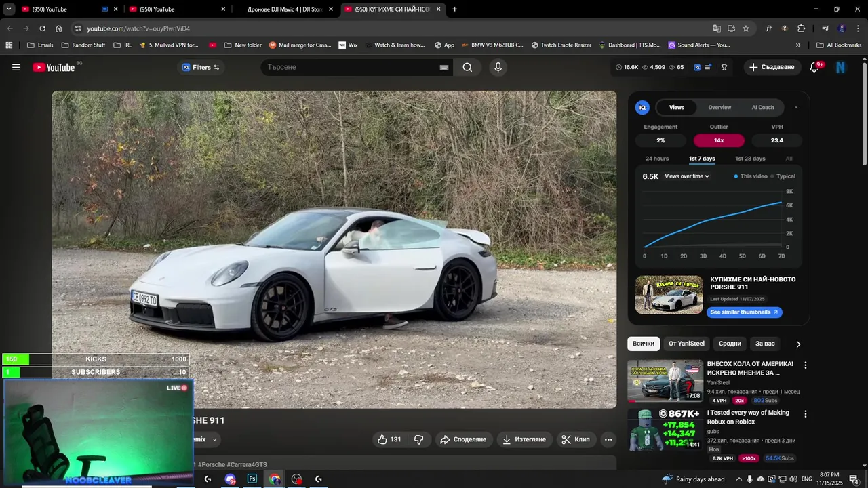The height and width of the screenshot is (488, 868).
Task: Open the IRL bookmarks folder
Action: coord(123,45)
